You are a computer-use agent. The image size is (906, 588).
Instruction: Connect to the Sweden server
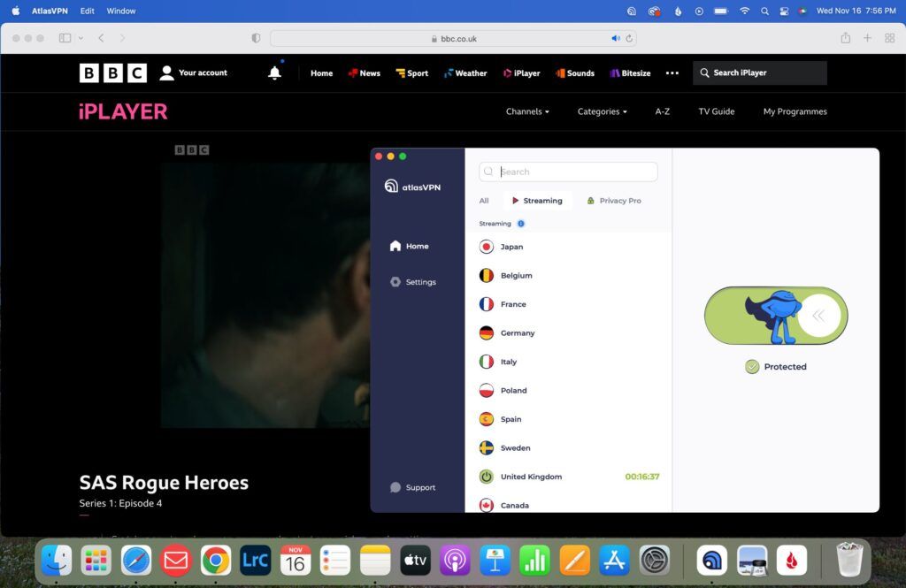click(568, 448)
